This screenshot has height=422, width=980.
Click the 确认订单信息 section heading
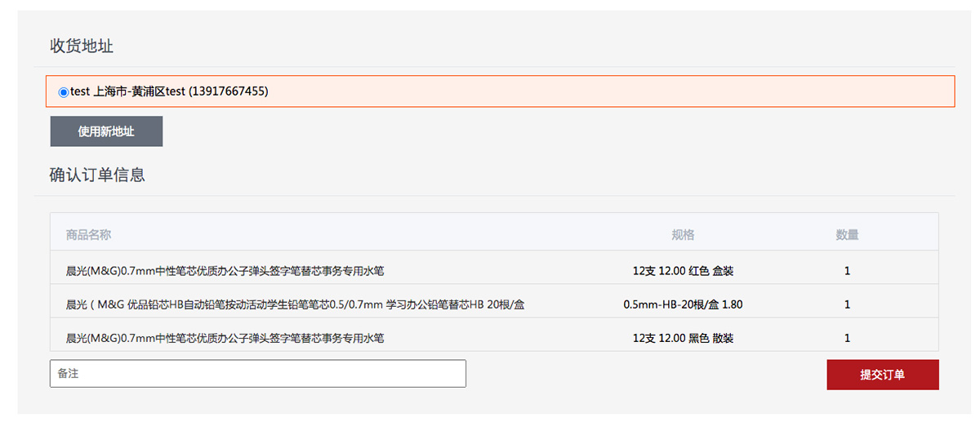pyautogui.click(x=97, y=175)
